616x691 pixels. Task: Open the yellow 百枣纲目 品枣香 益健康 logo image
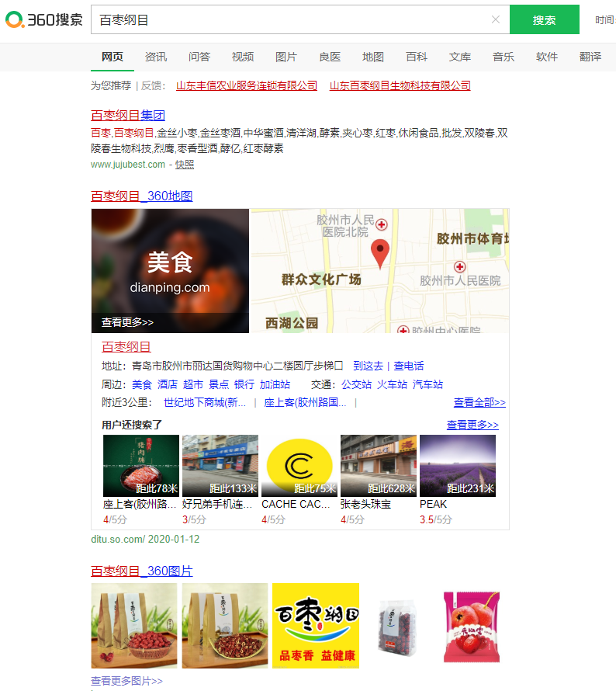pyautogui.click(x=316, y=626)
